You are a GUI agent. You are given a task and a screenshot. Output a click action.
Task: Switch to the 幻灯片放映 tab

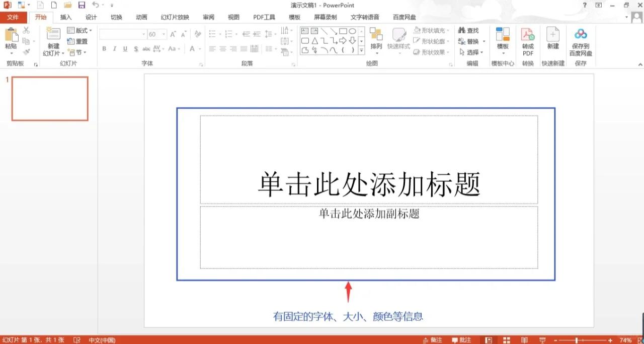pyautogui.click(x=175, y=17)
